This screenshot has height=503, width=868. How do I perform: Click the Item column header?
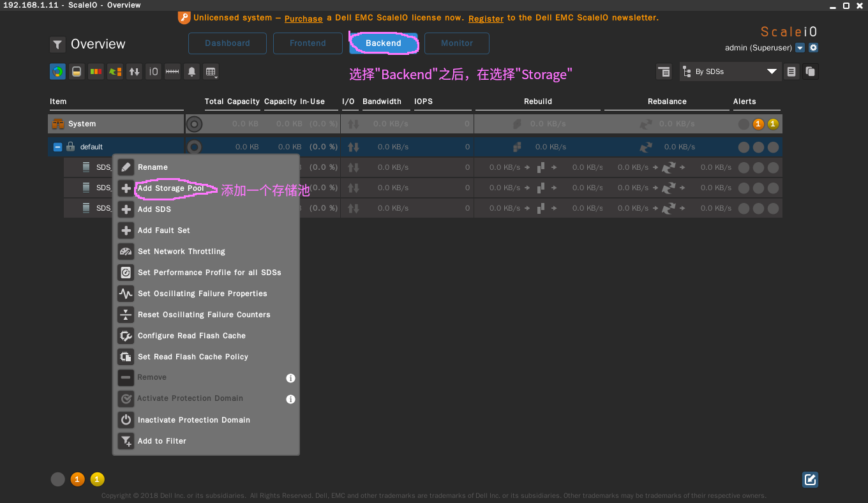pos(58,101)
